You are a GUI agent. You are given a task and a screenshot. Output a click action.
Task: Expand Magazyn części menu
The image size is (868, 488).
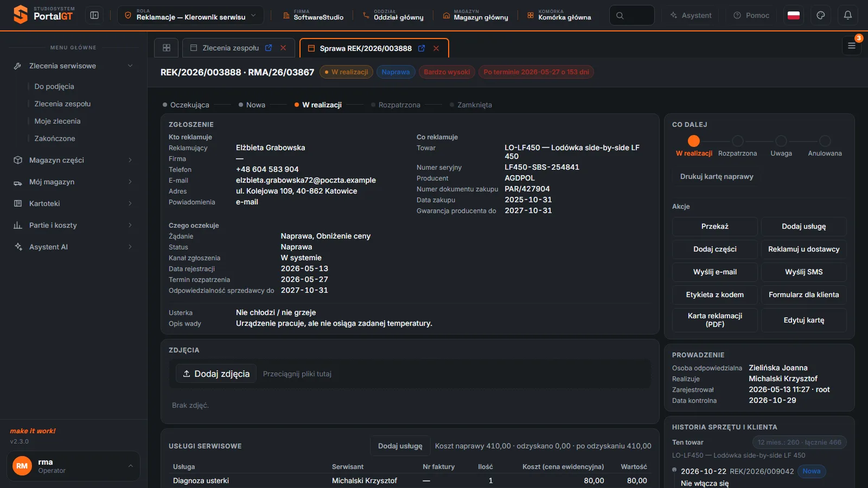coord(73,160)
